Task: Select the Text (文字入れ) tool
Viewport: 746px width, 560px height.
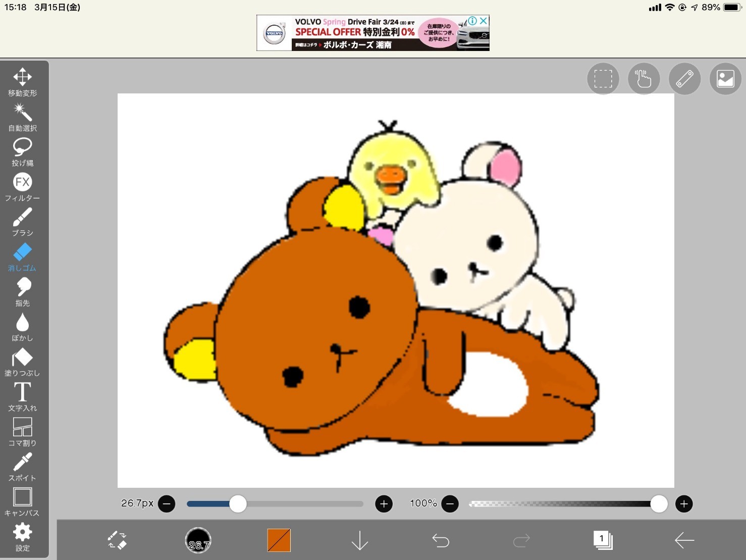Action: [x=22, y=396]
